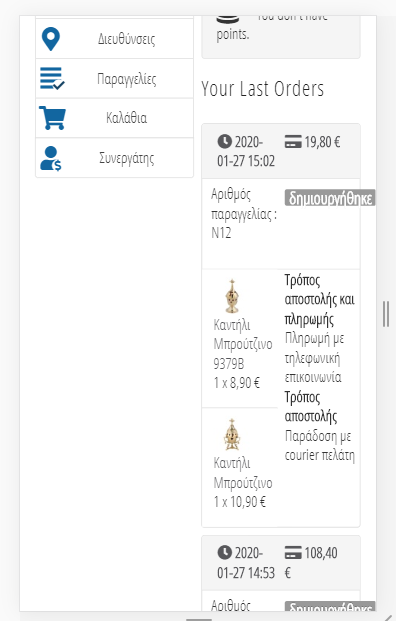Image resolution: width=396 pixels, height=621 pixels.
Task: Open the Παραγγελίες menu item
Action: pos(114,78)
